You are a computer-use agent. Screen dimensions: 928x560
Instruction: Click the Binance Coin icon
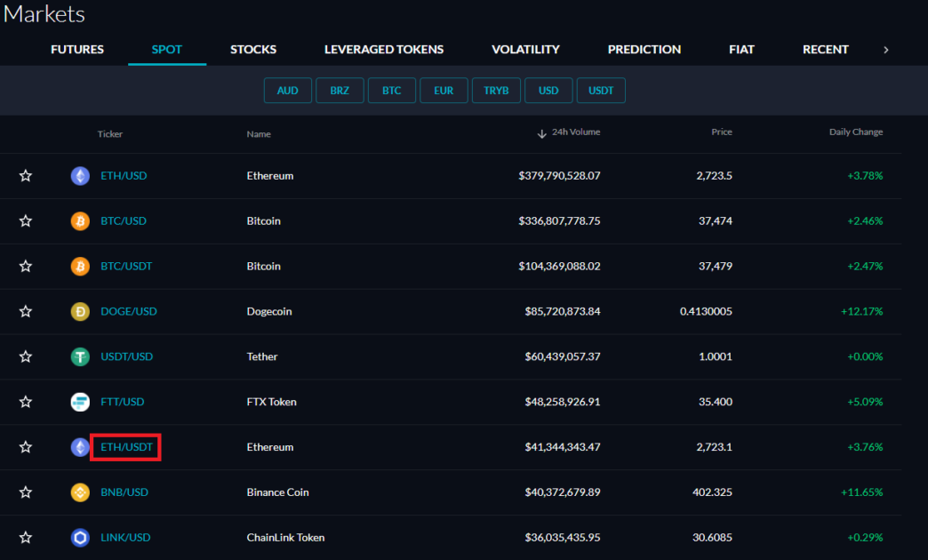pyautogui.click(x=80, y=492)
